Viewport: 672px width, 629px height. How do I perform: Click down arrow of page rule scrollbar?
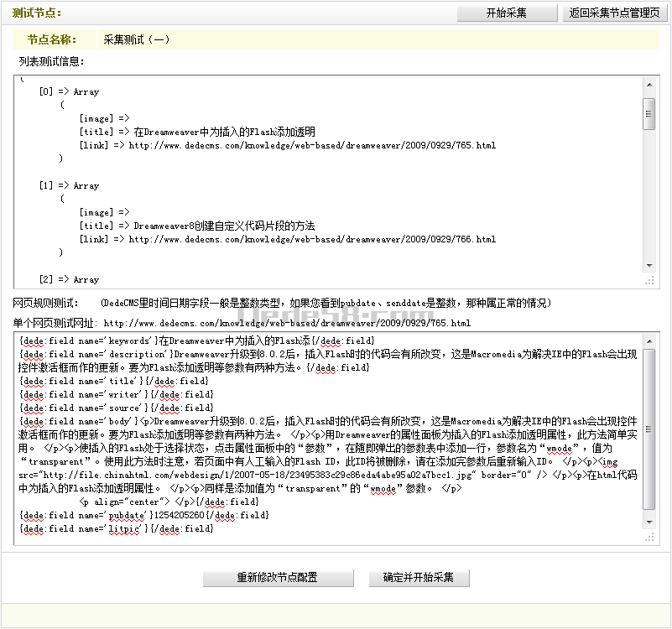[649, 522]
